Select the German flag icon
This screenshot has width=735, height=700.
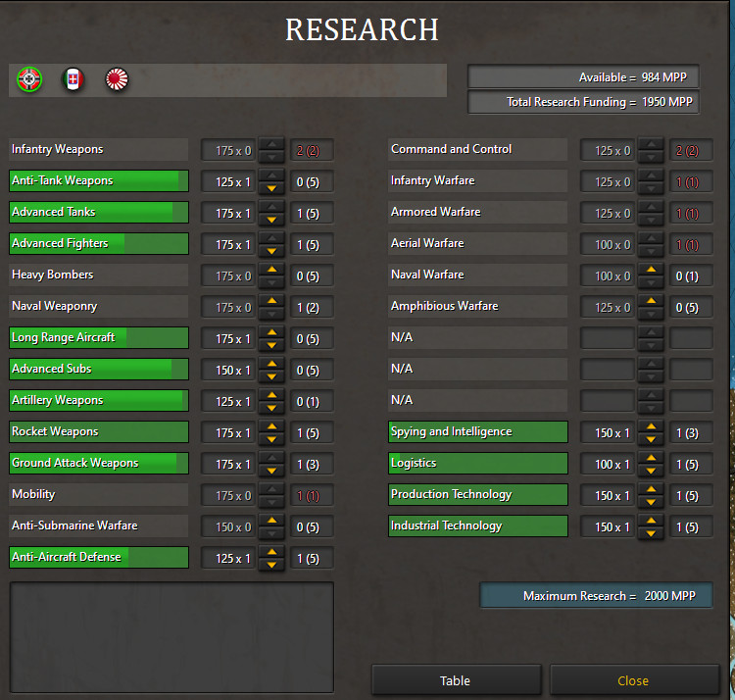[29, 79]
